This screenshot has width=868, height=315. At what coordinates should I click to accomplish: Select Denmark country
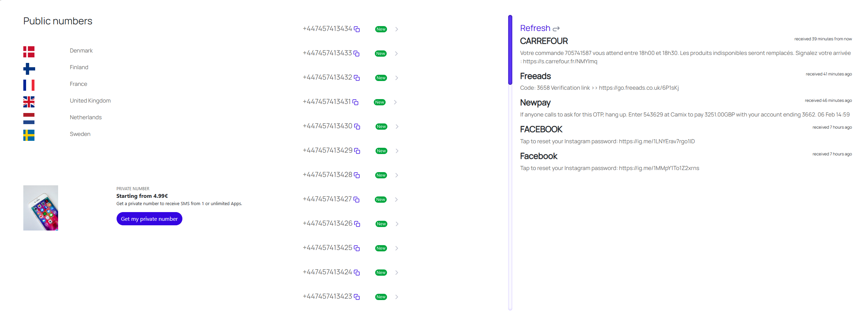(x=81, y=51)
